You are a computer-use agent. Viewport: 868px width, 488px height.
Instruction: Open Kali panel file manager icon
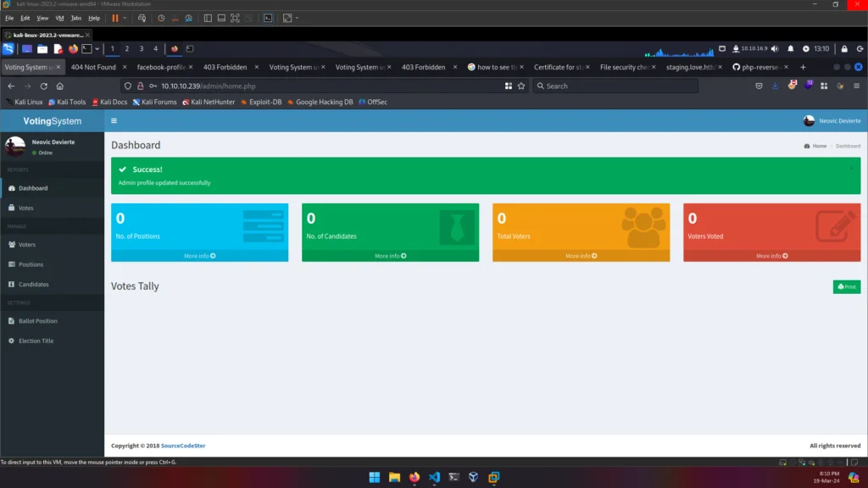click(42, 48)
